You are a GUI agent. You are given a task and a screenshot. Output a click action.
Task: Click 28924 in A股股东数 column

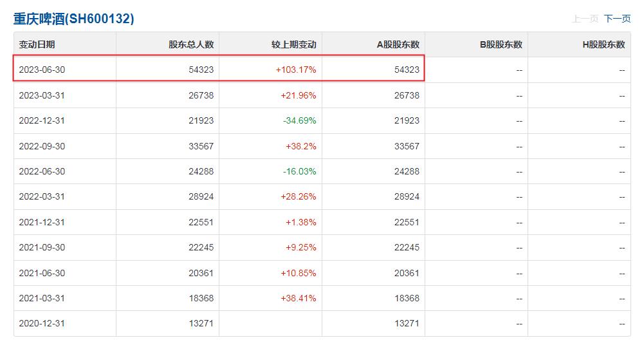click(407, 196)
